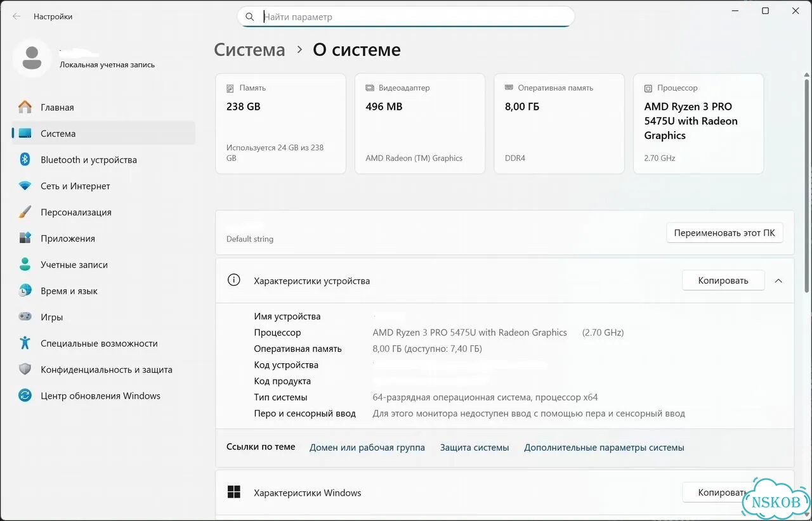Click the search magnifier icon

250,17
